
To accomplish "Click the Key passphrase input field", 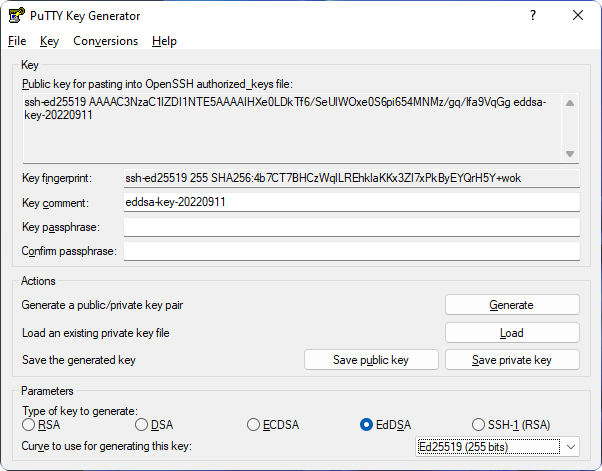I will pos(352,227).
